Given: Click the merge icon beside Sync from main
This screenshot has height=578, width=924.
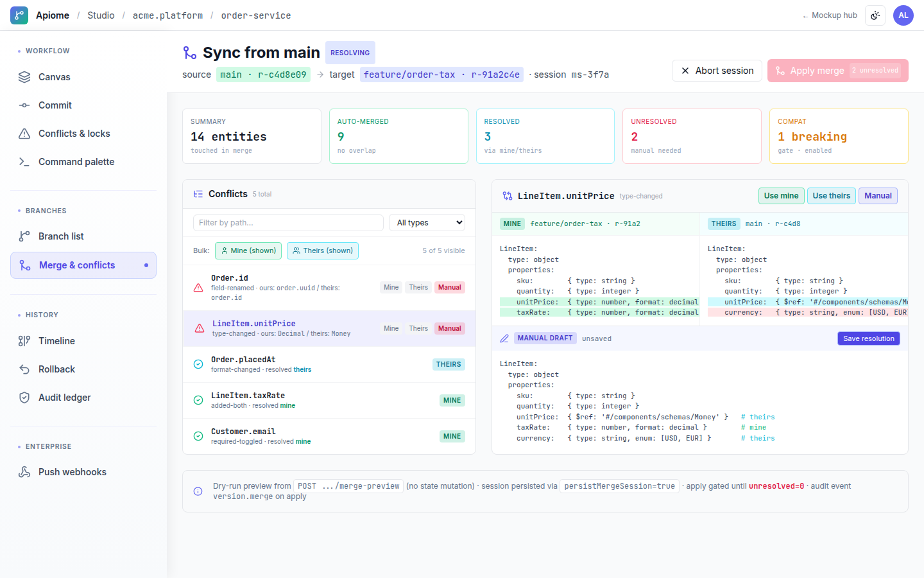Looking at the screenshot, I should pos(190,53).
